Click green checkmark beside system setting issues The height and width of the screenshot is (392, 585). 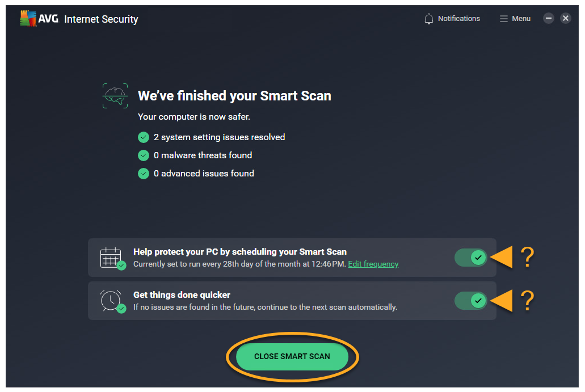pyautogui.click(x=144, y=137)
